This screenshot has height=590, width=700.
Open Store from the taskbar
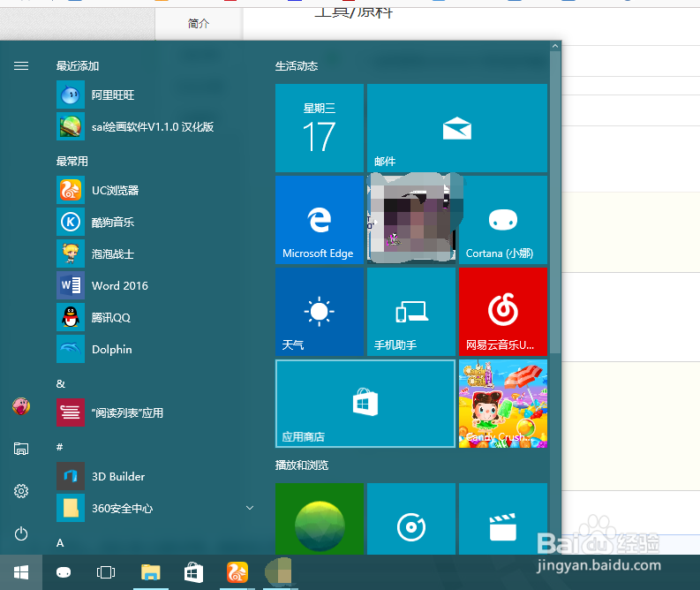click(x=193, y=572)
